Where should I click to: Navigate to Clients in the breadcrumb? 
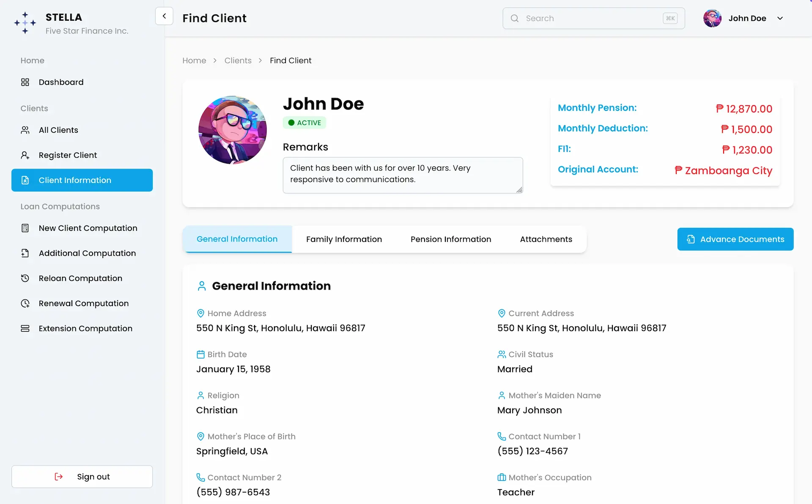click(x=238, y=60)
